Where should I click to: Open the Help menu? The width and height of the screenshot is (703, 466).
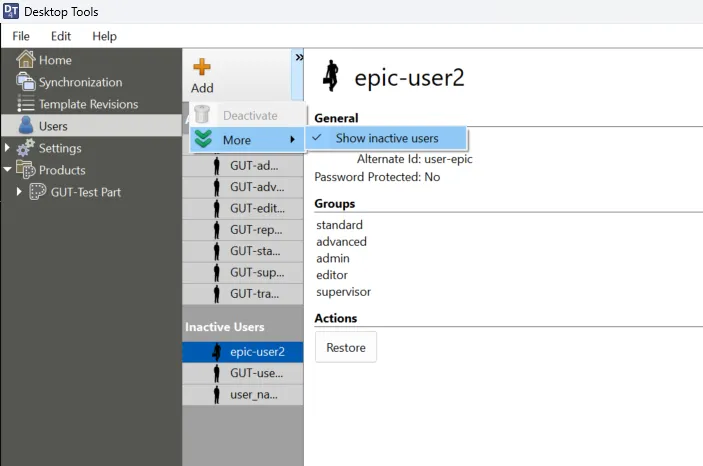(104, 36)
